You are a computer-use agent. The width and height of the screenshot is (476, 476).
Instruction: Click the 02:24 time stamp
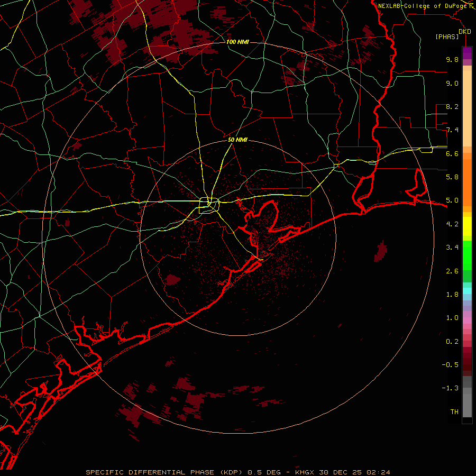(x=378, y=472)
